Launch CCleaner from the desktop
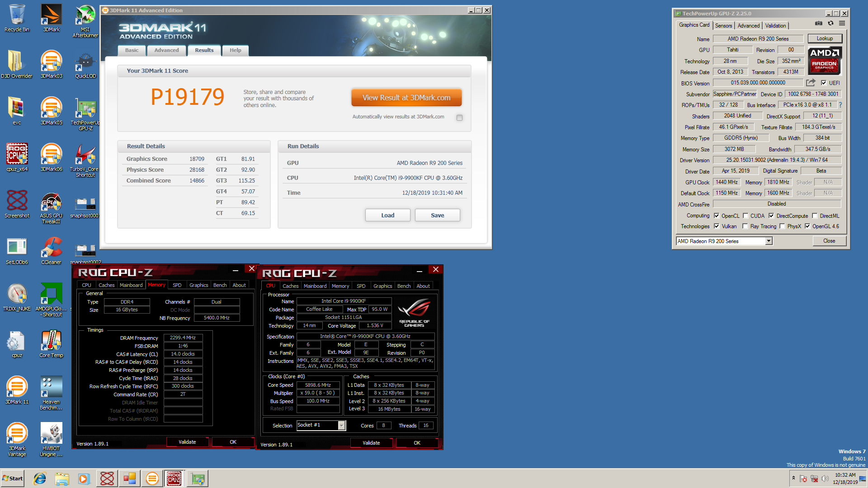The height and width of the screenshot is (488, 868). 51,251
